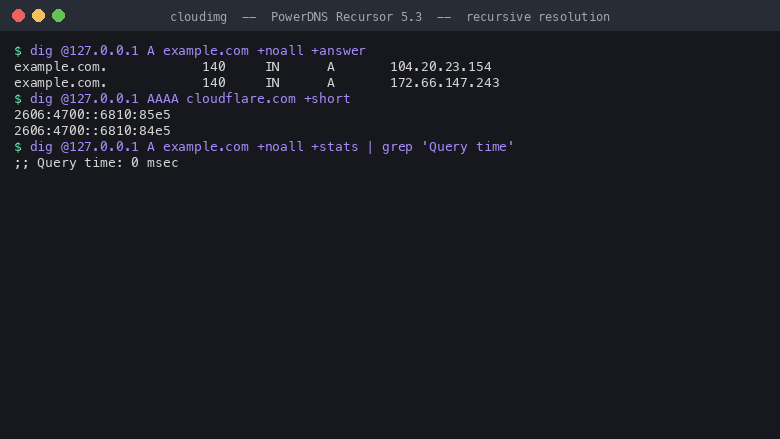Click the '$' prompt of the first dig command
The height and width of the screenshot is (439, 780).
coord(18,51)
